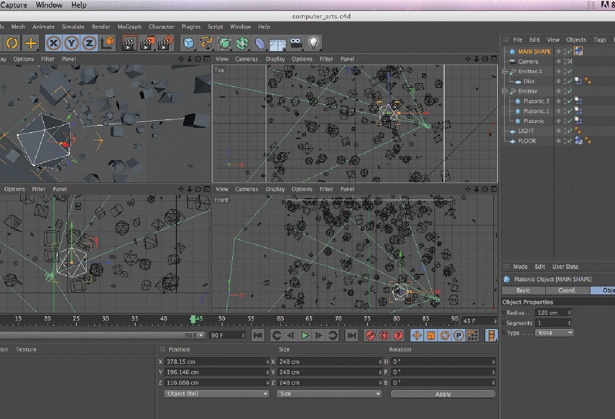Add a Cube primitive object
The height and width of the screenshot is (419, 615).
[189, 43]
